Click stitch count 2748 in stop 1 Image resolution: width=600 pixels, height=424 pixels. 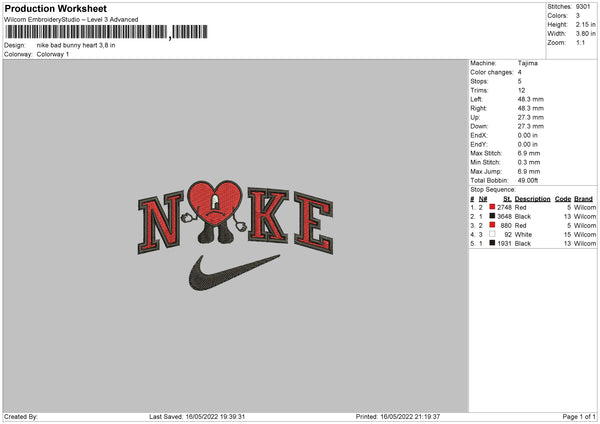coord(504,207)
